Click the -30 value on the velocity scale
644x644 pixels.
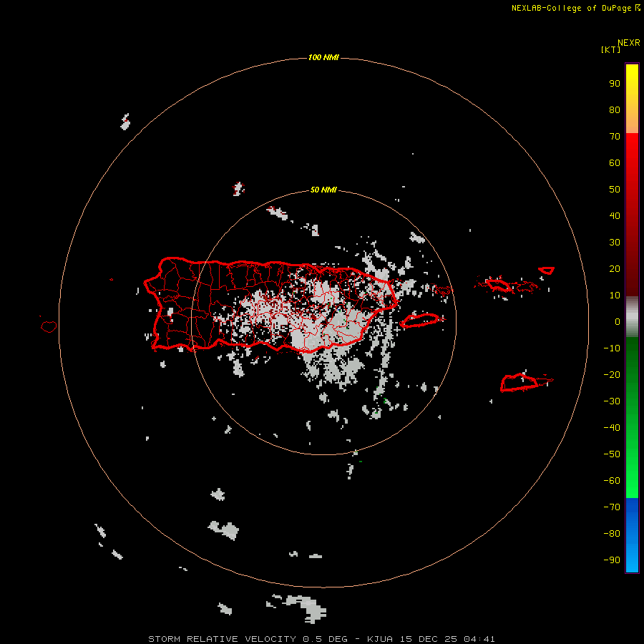click(612, 401)
